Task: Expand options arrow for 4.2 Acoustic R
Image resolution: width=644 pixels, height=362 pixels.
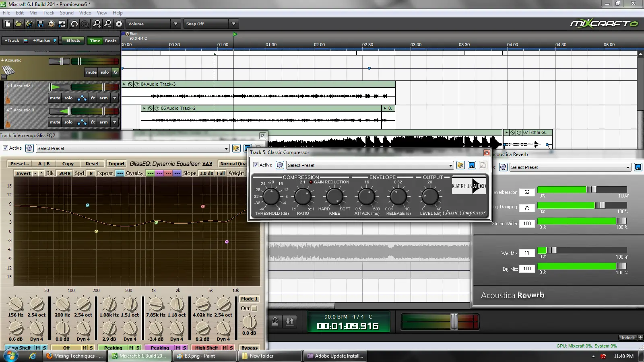Action: [115, 122]
